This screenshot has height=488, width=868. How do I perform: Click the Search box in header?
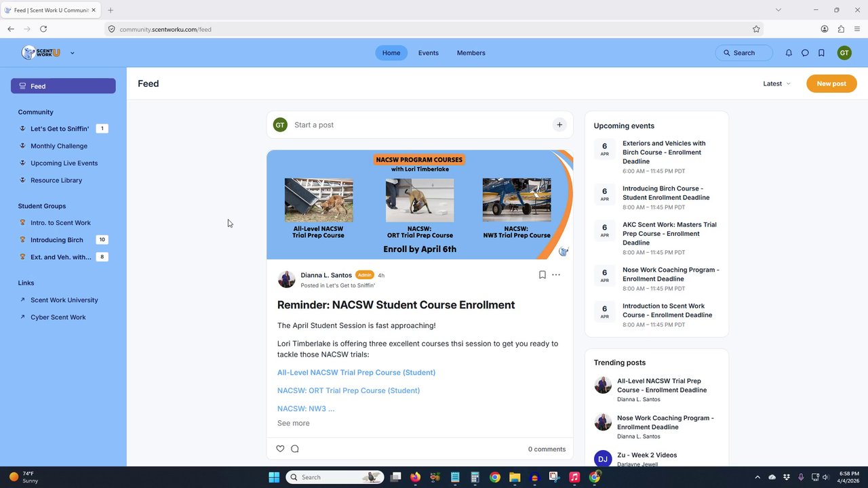point(744,53)
